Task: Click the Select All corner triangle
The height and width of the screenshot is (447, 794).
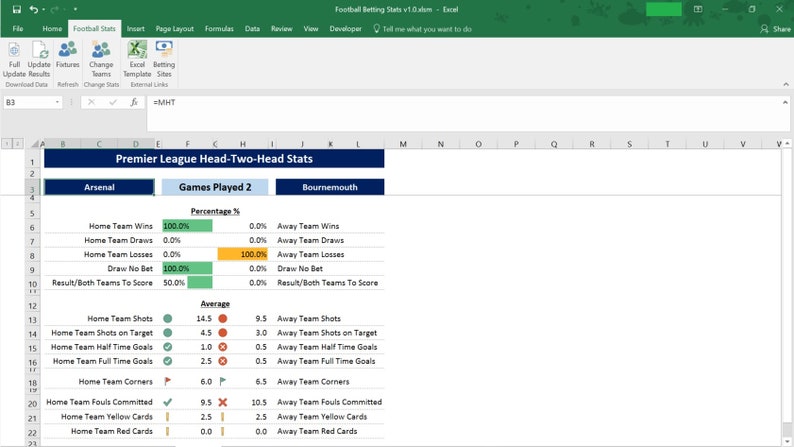Action: pos(34,144)
